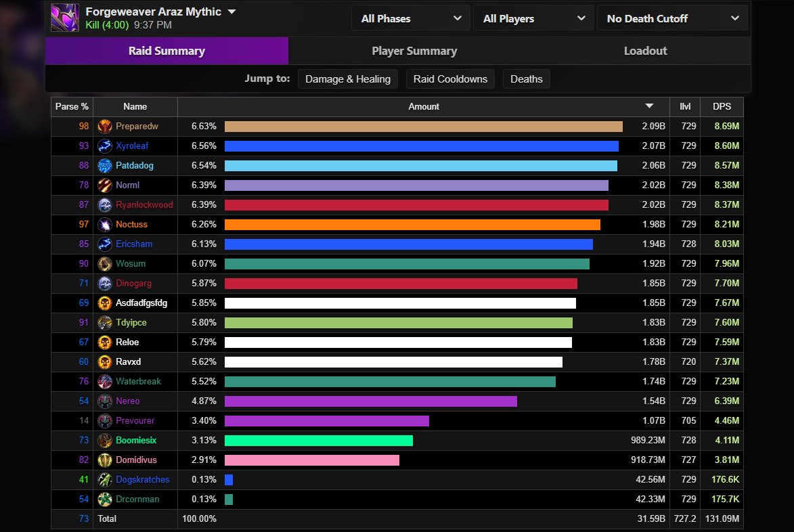Click the 989.23M amount value
Screen dimensions: 794x532
pos(648,441)
